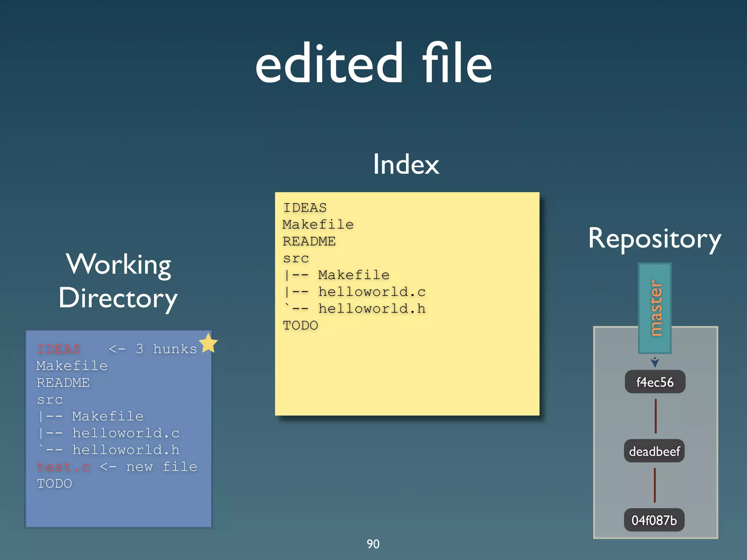Click IDEAS entry in Index panel
Viewport: 747px width, 560px height.
(x=305, y=208)
